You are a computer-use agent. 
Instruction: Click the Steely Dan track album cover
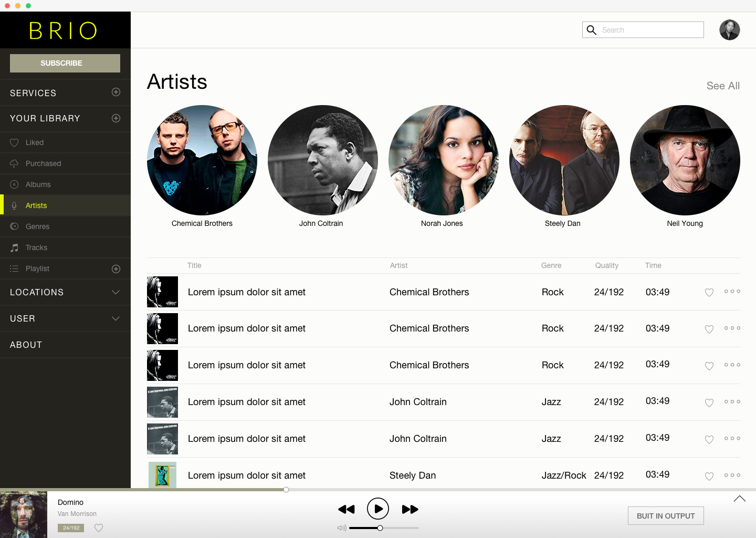pos(162,474)
